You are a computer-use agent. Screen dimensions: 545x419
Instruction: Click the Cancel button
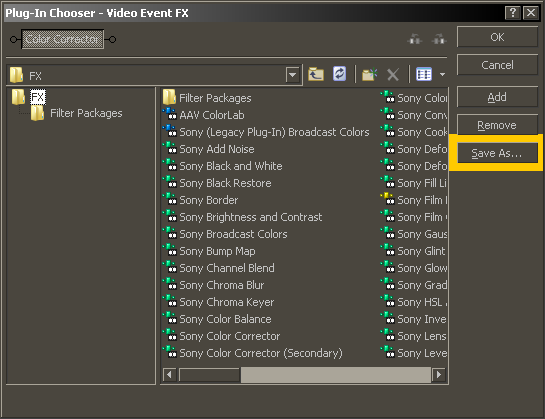click(x=497, y=65)
